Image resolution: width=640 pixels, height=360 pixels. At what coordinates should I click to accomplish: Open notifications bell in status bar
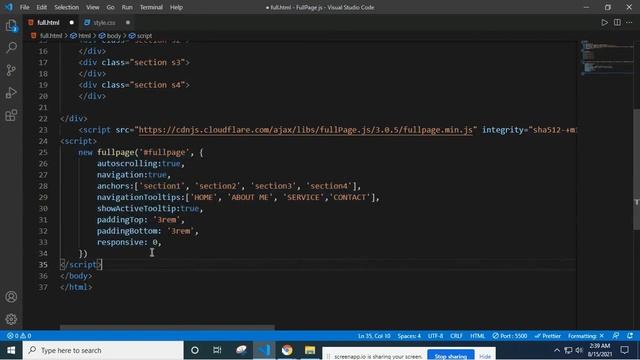click(630, 336)
